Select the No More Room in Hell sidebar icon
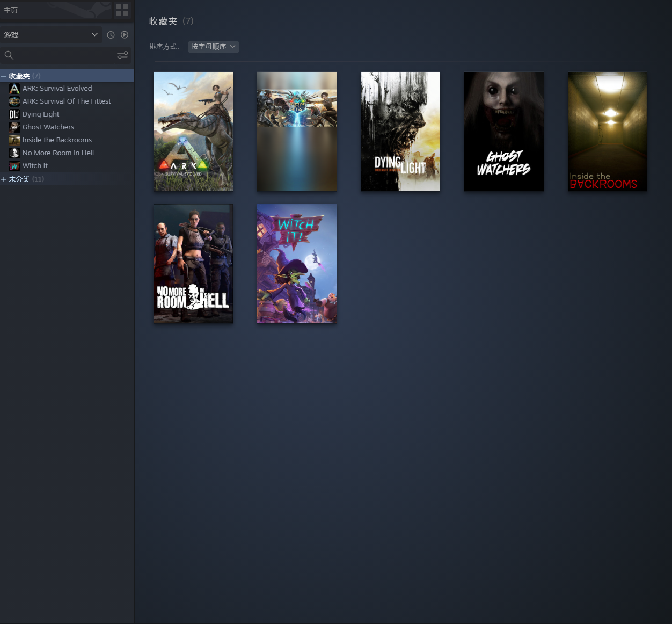 (14, 153)
